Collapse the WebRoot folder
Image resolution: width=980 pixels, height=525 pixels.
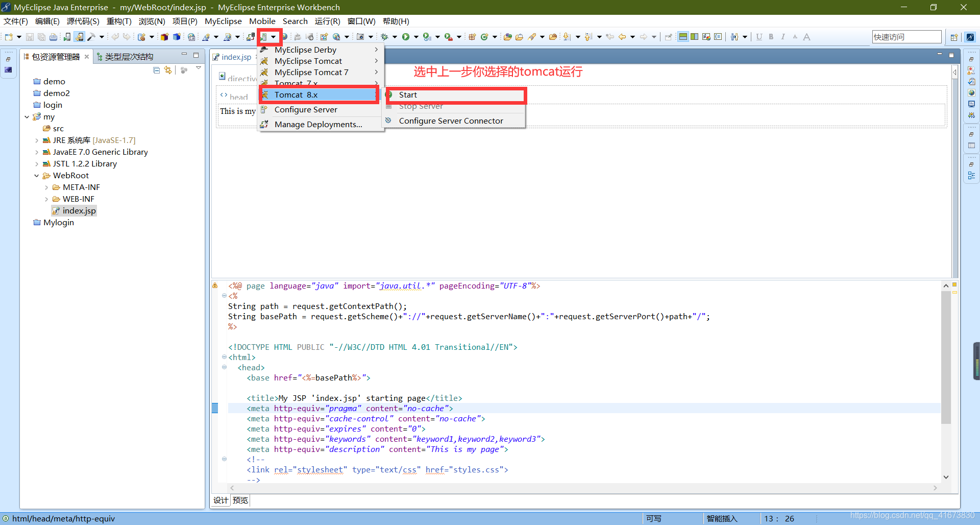(36, 176)
